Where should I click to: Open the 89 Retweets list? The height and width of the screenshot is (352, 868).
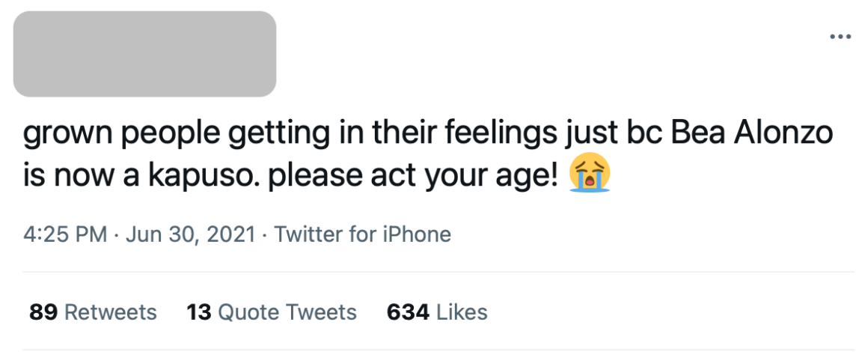pyautogui.click(x=93, y=312)
